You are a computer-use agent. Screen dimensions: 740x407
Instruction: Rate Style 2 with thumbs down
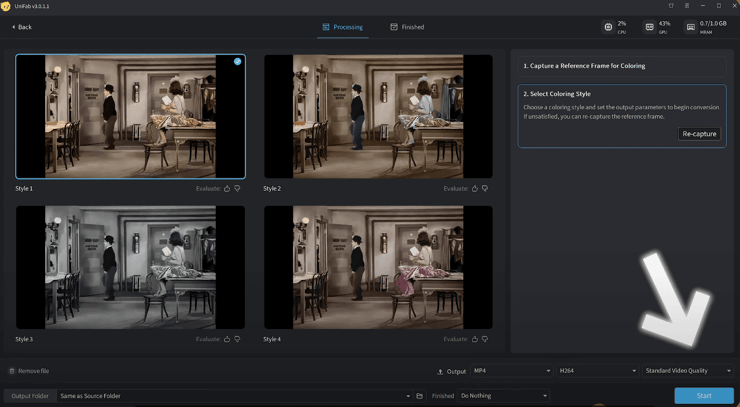point(485,188)
